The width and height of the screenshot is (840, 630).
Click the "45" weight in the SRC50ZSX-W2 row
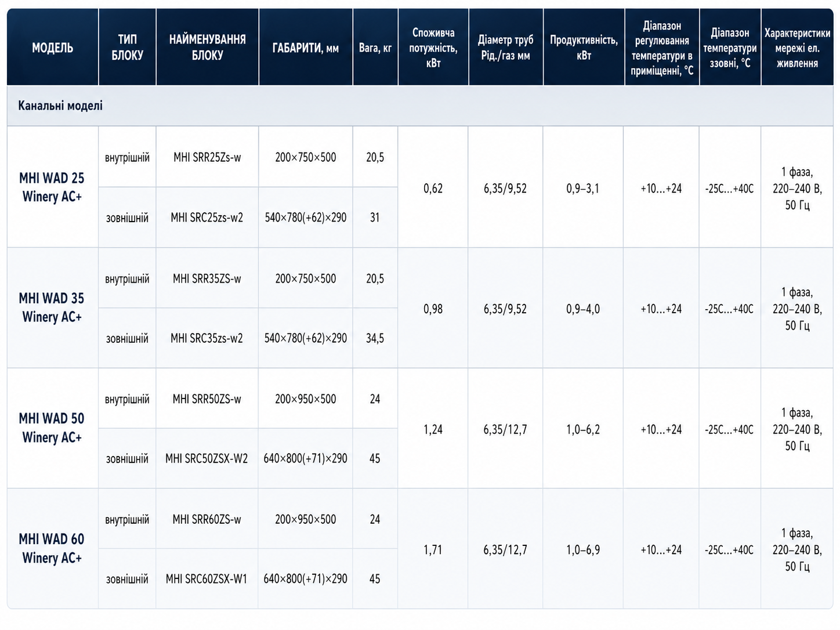375,459
